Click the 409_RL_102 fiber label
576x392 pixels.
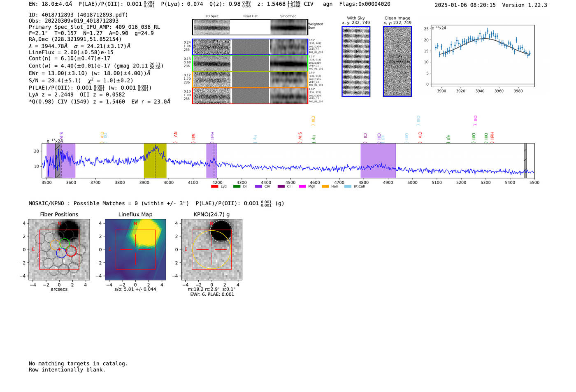coord(316,102)
